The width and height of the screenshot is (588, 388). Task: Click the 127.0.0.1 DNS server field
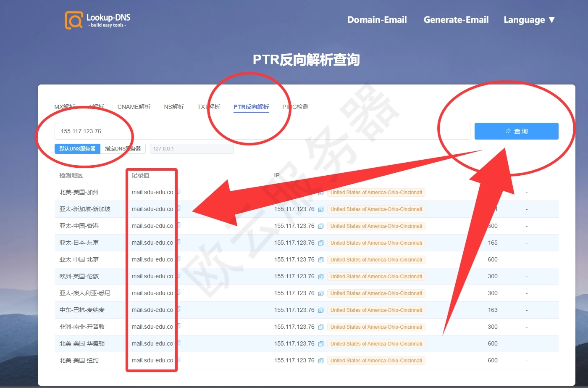pyautogui.click(x=192, y=148)
